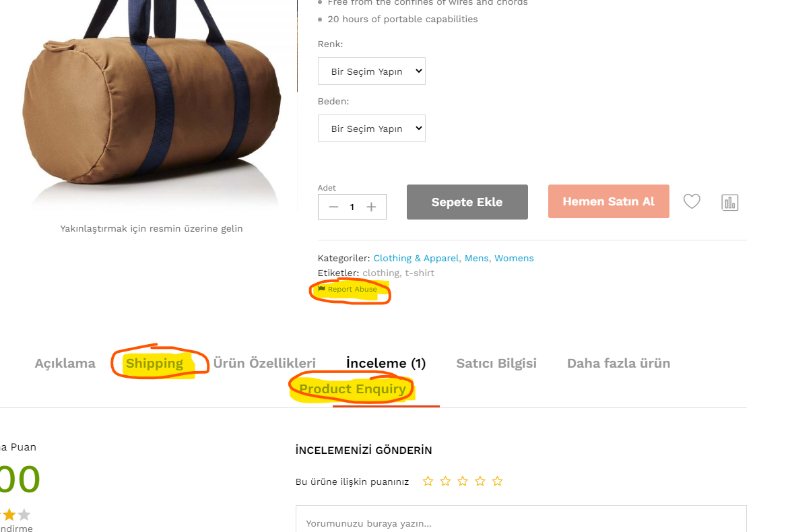Viewport: 788px width, 532px height.
Task: Click the Sepete Ekle button
Action: [467, 202]
